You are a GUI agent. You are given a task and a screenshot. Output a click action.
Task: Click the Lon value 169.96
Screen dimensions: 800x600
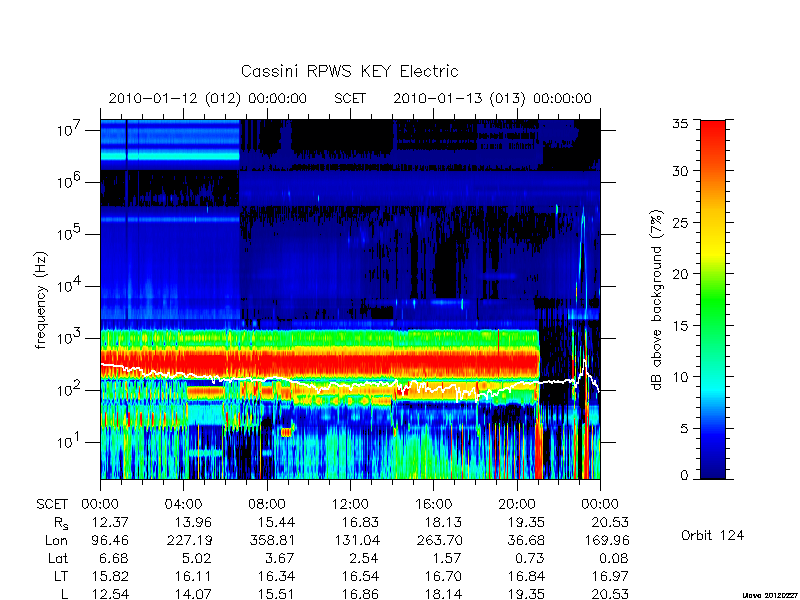coord(606,540)
